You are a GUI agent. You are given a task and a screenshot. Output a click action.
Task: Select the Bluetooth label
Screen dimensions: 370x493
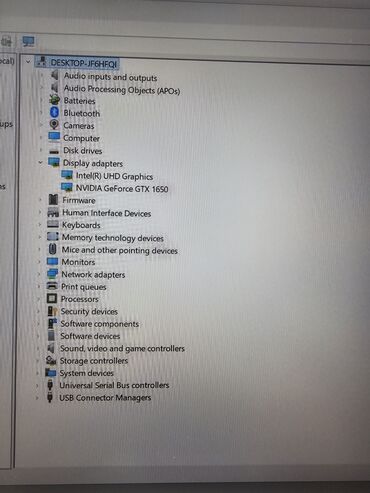82,113
